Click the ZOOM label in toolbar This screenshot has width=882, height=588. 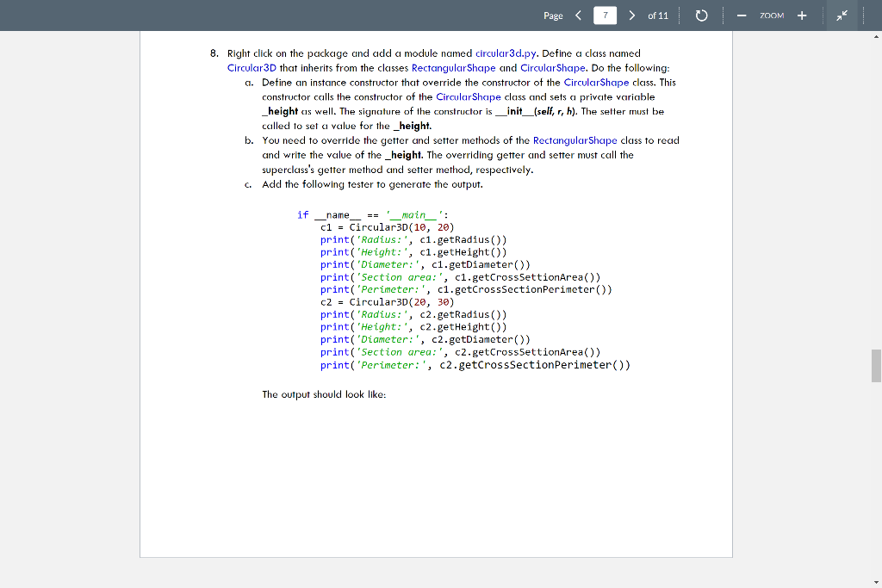pos(771,15)
